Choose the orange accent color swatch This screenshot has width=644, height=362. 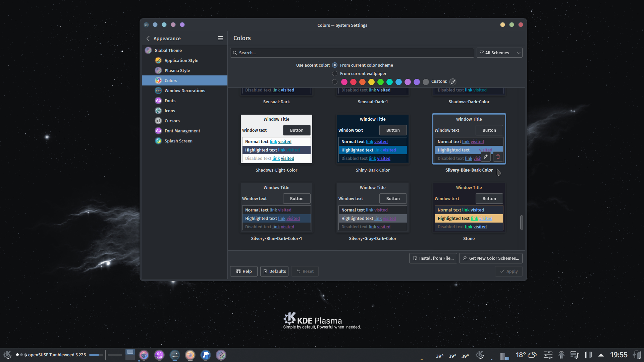pos(362,82)
